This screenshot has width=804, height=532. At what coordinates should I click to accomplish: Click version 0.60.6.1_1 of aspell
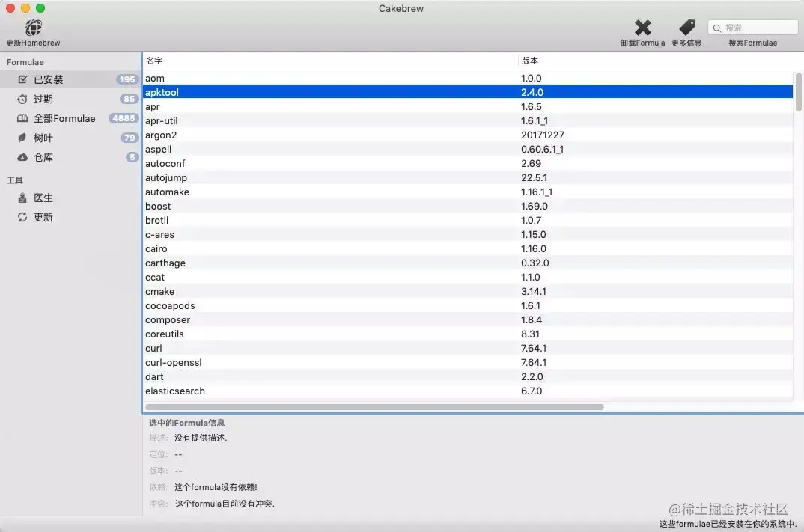click(x=543, y=149)
